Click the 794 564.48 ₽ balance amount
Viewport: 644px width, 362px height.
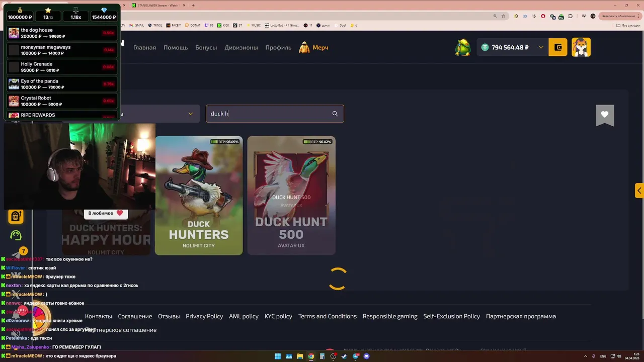point(510,47)
